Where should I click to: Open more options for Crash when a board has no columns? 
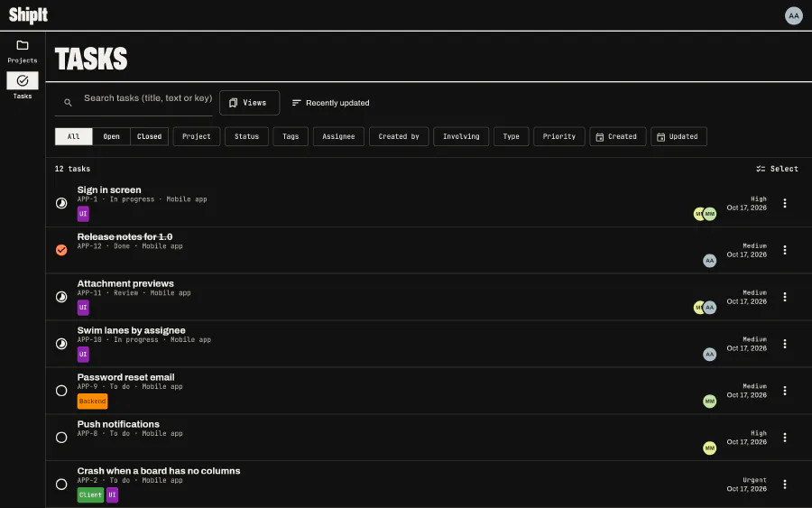[x=785, y=485]
